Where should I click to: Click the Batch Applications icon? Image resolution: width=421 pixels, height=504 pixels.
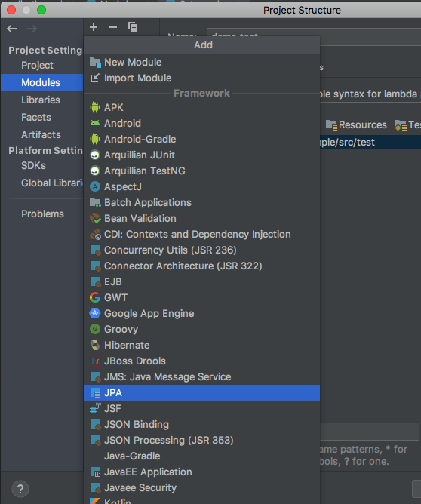95,202
